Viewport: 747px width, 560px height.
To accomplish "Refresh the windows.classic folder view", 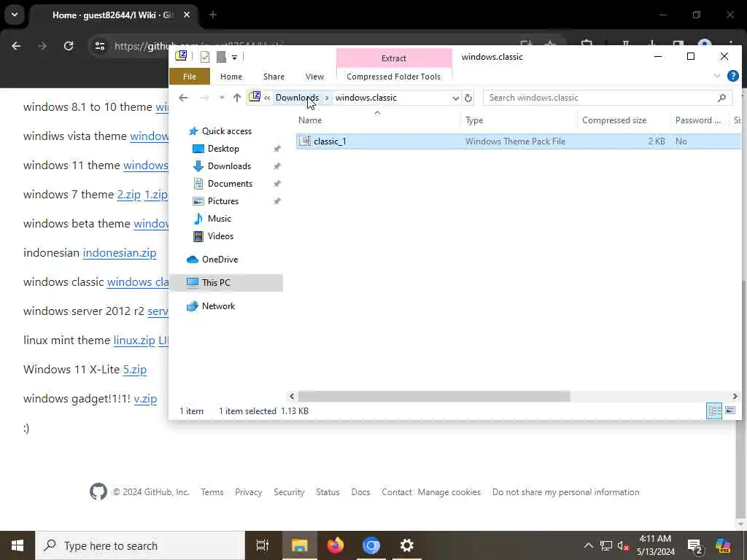I will pos(468,98).
